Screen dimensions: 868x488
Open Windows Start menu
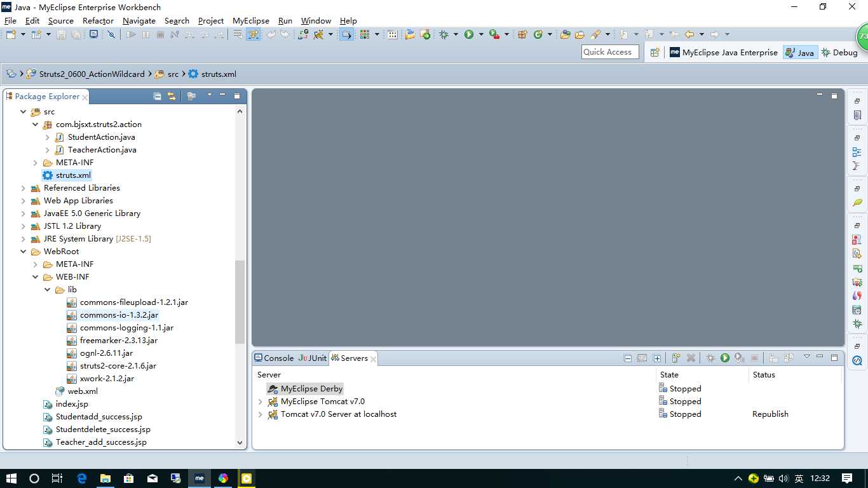point(11,478)
